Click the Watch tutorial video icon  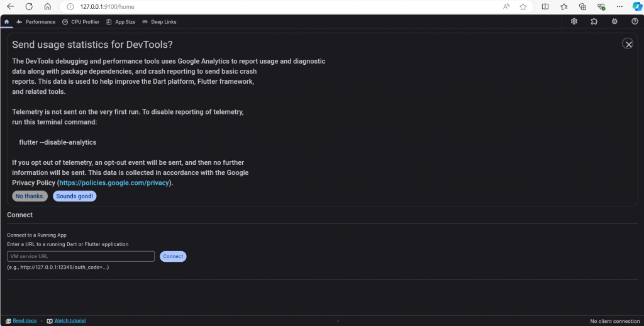pyautogui.click(x=50, y=321)
